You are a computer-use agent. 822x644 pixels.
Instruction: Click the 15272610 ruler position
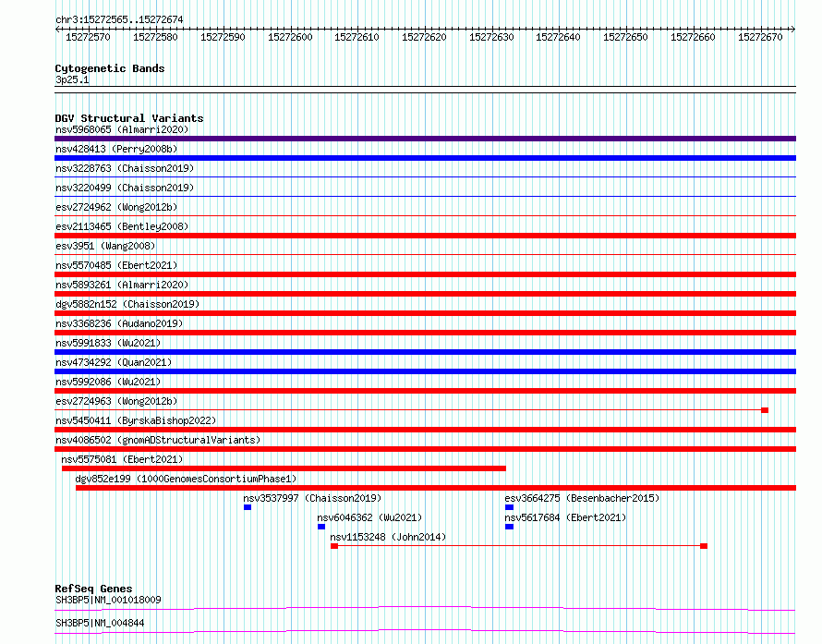tap(357, 37)
